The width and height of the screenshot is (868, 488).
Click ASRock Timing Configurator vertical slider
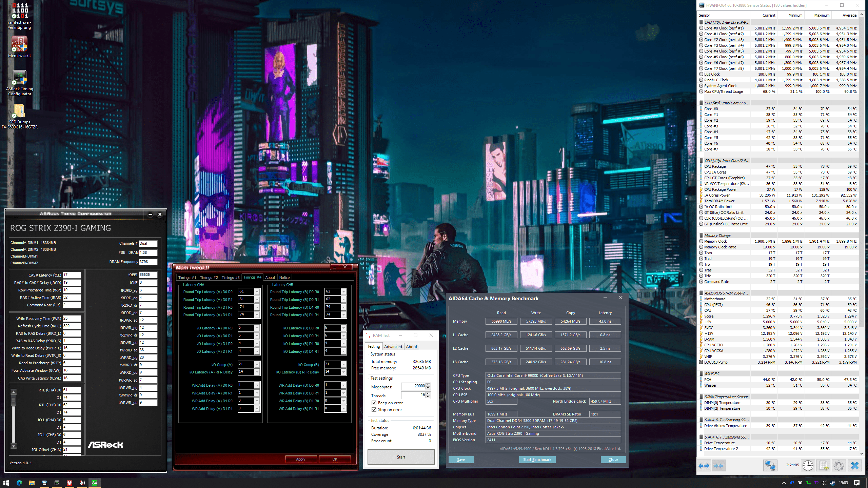coord(14,419)
